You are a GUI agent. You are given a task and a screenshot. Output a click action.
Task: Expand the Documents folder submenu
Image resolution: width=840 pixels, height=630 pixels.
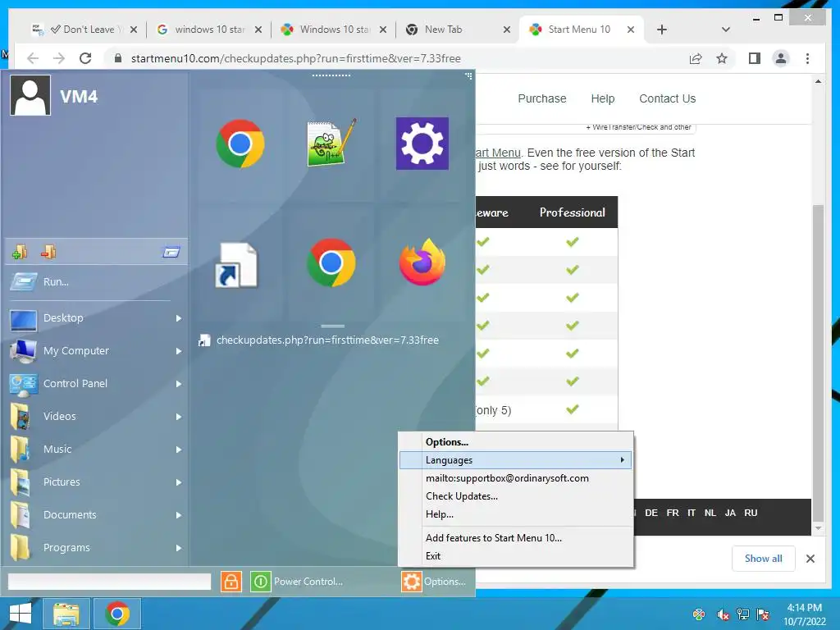[178, 515]
